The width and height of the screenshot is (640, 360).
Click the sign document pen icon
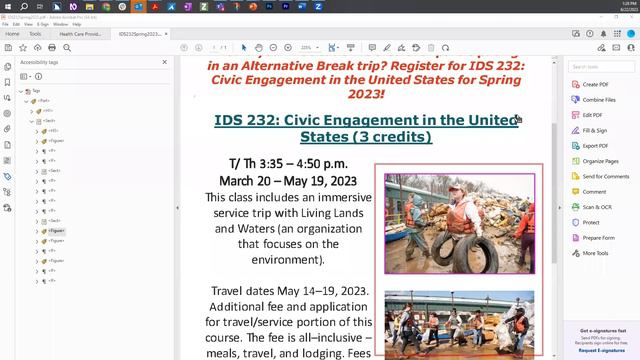(402, 48)
